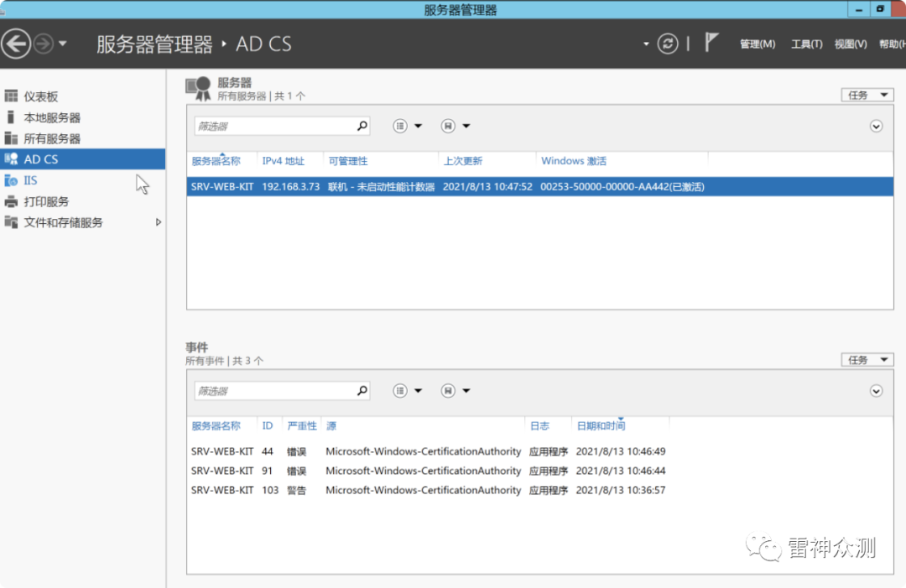The image size is (906, 588).
Task: Open the 视图(V) menu
Action: (850, 44)
